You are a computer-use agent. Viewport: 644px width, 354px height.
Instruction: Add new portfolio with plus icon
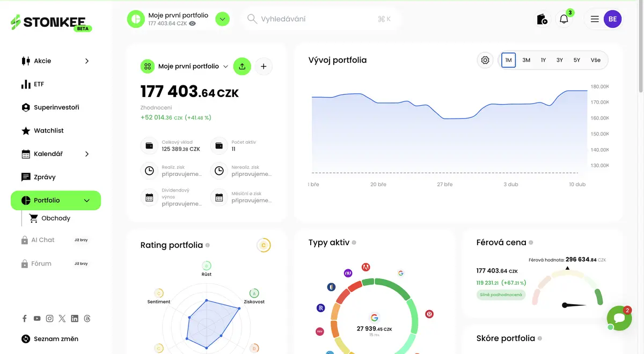pyautogui.click(x=264, y=67)
